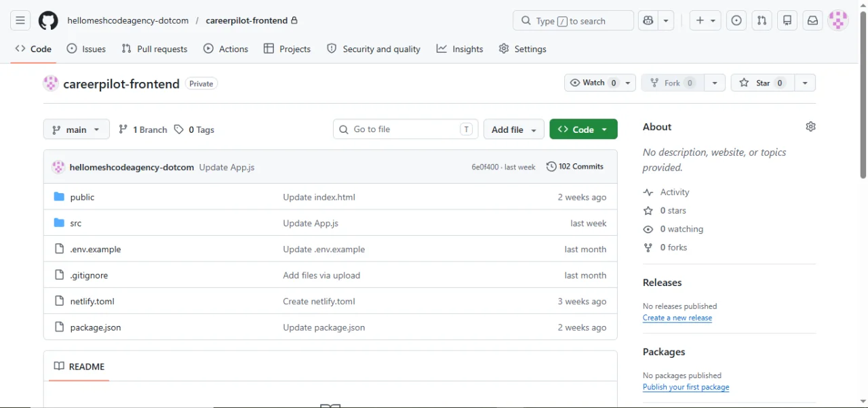This screenshot has height=408, width=868.
Task: Open the Actions tab
Action: 226,49
